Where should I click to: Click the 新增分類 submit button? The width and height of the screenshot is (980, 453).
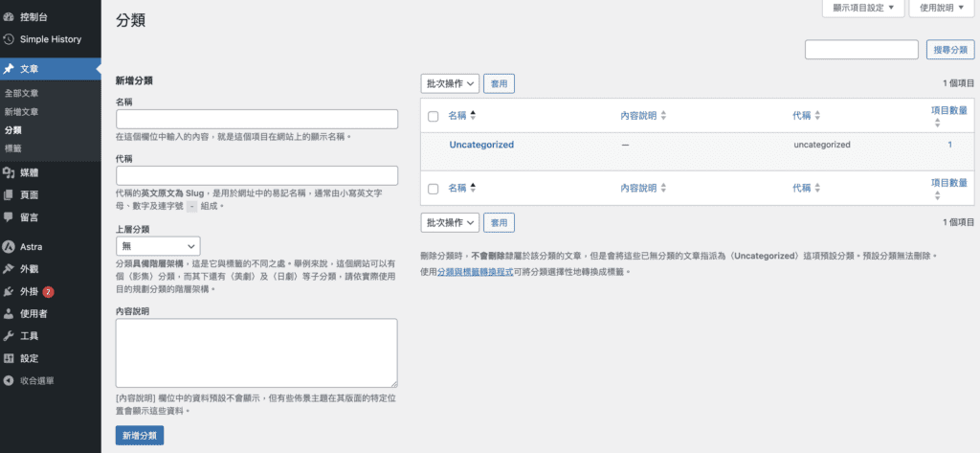coord(140,436)
